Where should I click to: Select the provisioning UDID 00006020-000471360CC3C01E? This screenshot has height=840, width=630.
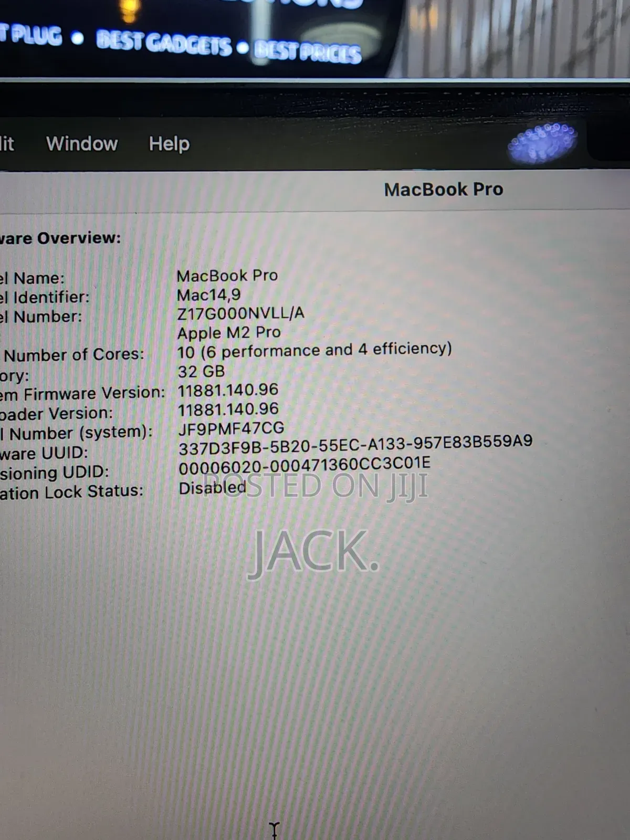pos(304,465)
